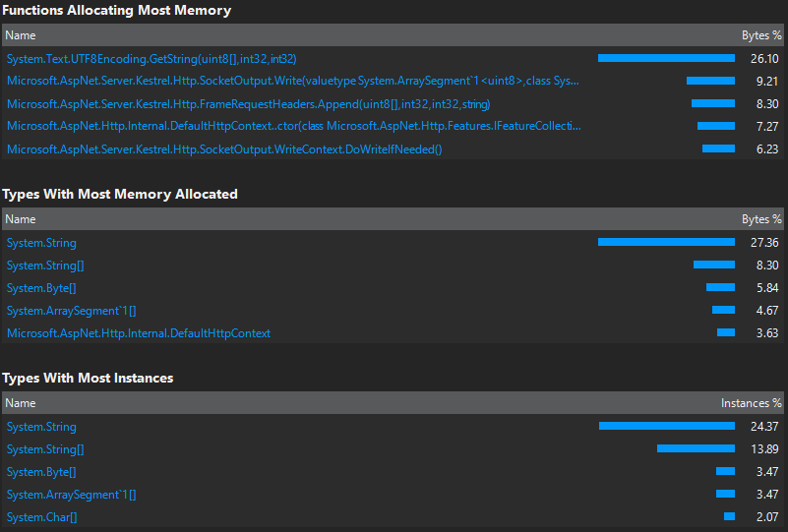Open System.Byte[] in Most Instances table
The width and height of the screenshot is (788, 532).
click(x=41, y=472)
